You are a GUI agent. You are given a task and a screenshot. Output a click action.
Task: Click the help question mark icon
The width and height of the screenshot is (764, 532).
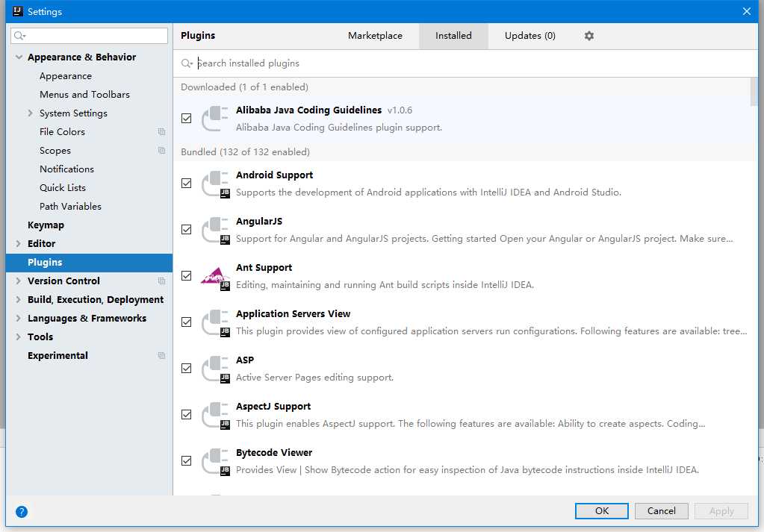coord(22,512)
